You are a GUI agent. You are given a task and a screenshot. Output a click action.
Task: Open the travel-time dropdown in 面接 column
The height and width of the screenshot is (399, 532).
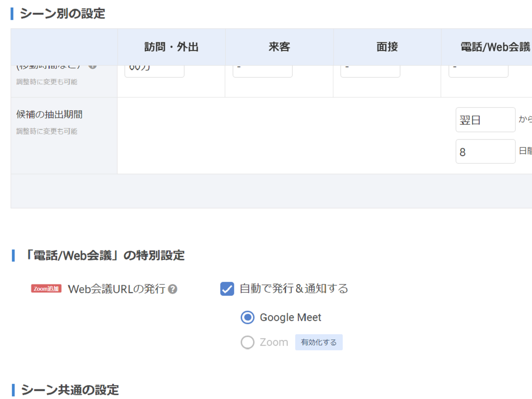click(370, 71)
